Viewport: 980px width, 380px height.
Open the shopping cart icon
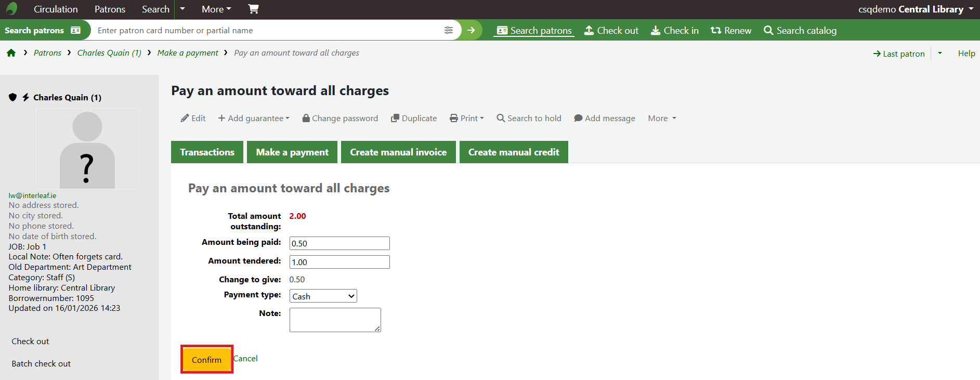pyautogui.click(x=253, y=9)
